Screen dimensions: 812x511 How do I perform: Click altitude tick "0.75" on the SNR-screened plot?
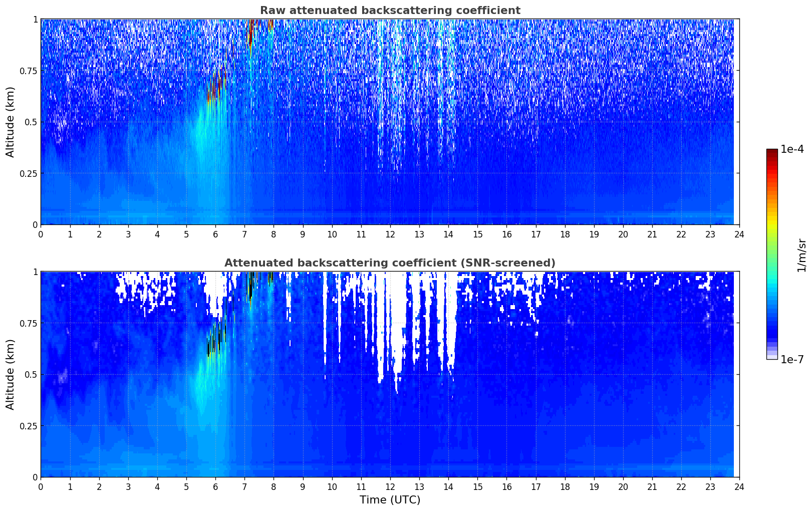click(x=29, y=323)
